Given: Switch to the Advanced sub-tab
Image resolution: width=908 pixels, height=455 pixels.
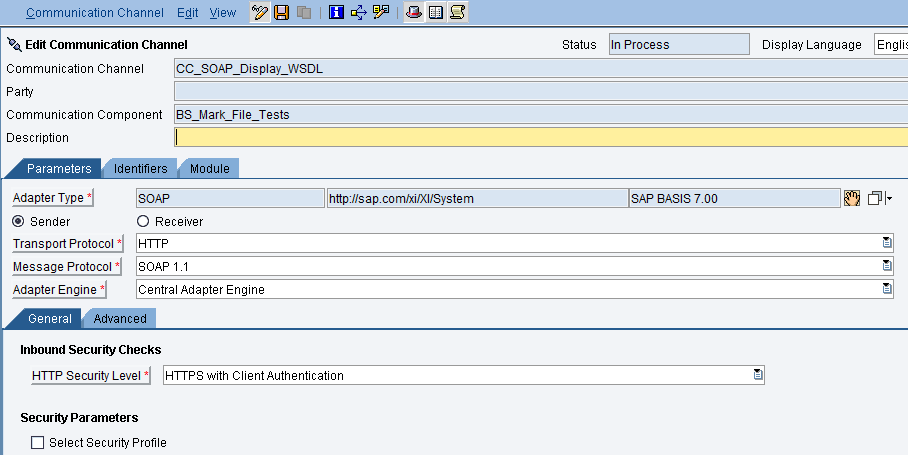Looking at the screenshot, I should pyautogui.click(x=120, y=318).
